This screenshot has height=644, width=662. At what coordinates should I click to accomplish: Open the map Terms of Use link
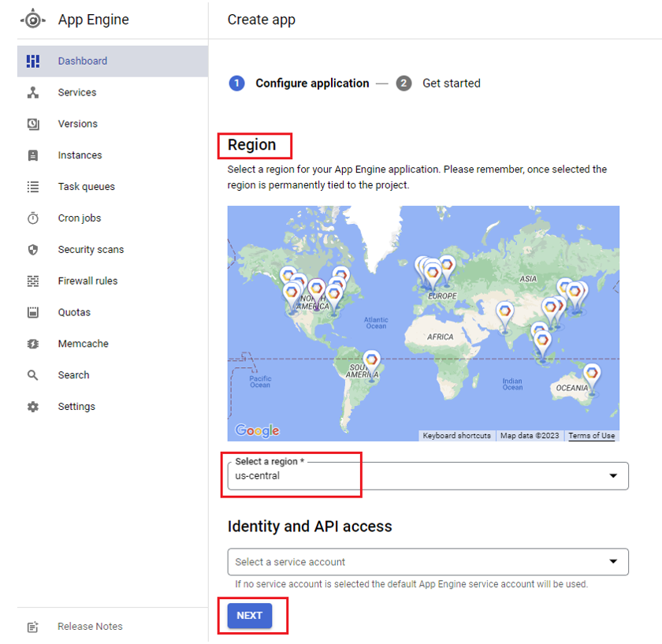click(592, 435)
